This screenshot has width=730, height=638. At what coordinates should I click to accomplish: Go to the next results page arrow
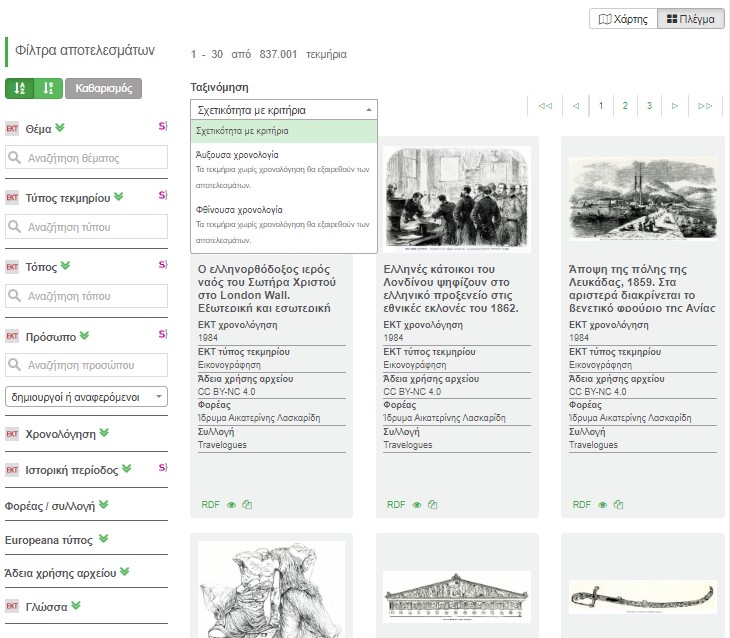pos(675,106)
